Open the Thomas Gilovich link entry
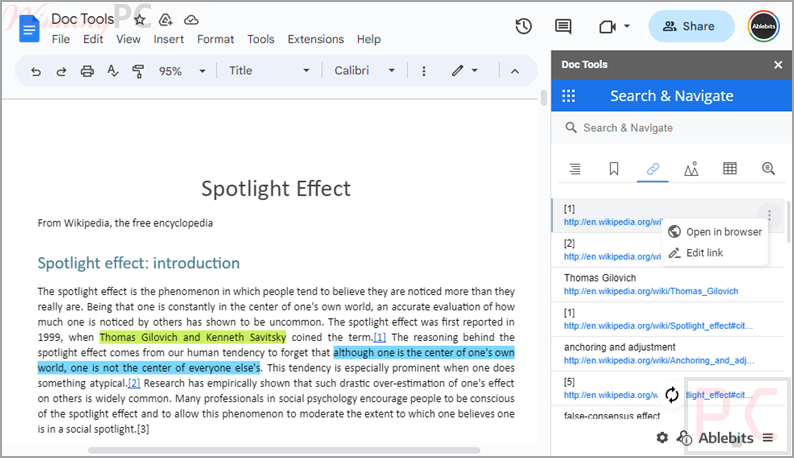Screen dimensions: 794x458 pyautogui.click(x=668, y=284)
